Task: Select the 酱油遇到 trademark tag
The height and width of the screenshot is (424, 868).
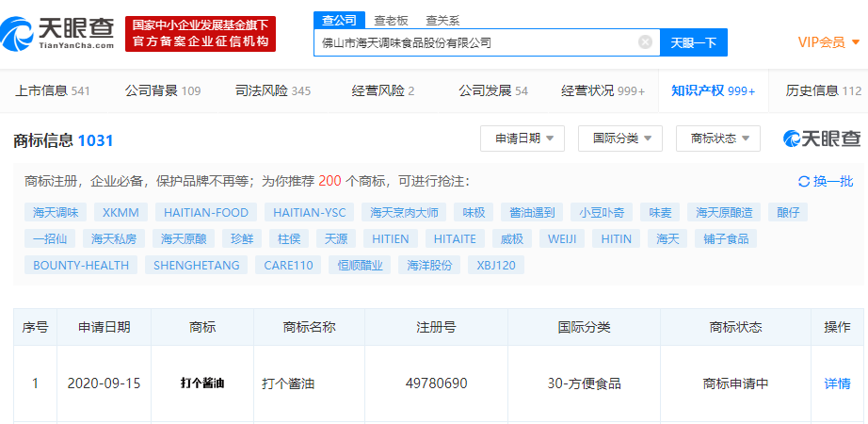Action: pyautogui.click(x=532, y=212)
